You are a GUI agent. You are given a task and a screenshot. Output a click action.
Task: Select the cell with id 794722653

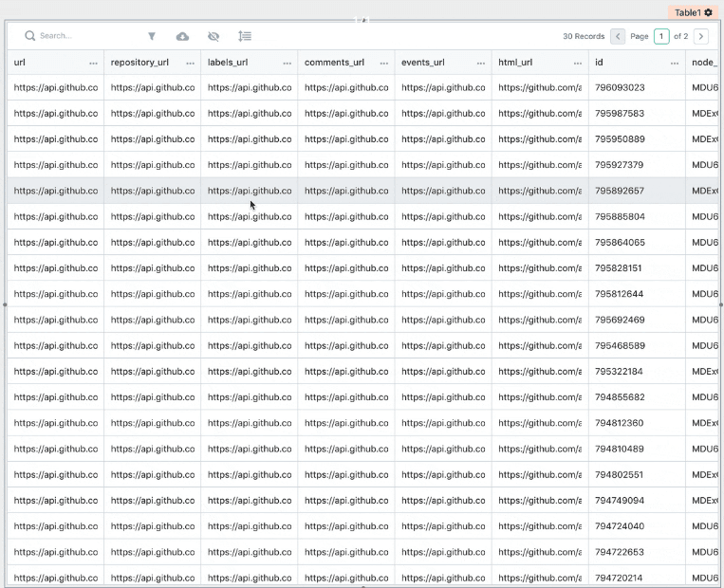click(x=638, y=553)
